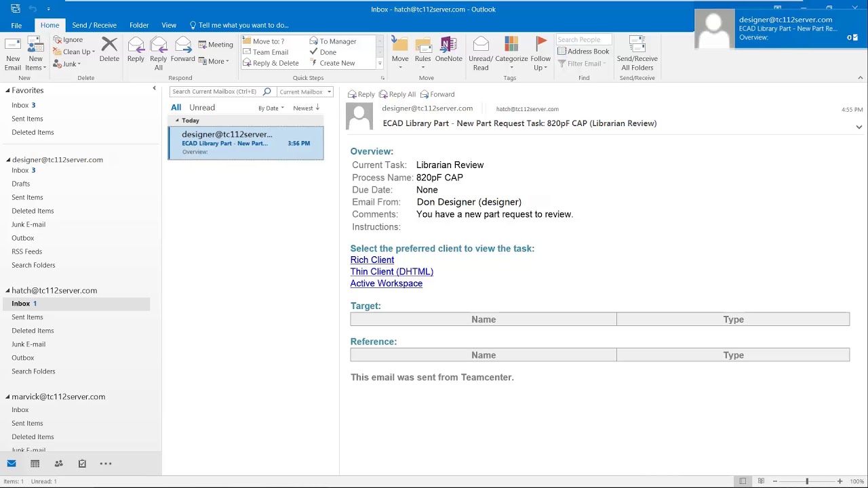This screenshot has width=868, height=488.
Task: Collapse the hatch@tc112server.com account
Action: coord(8,291)
